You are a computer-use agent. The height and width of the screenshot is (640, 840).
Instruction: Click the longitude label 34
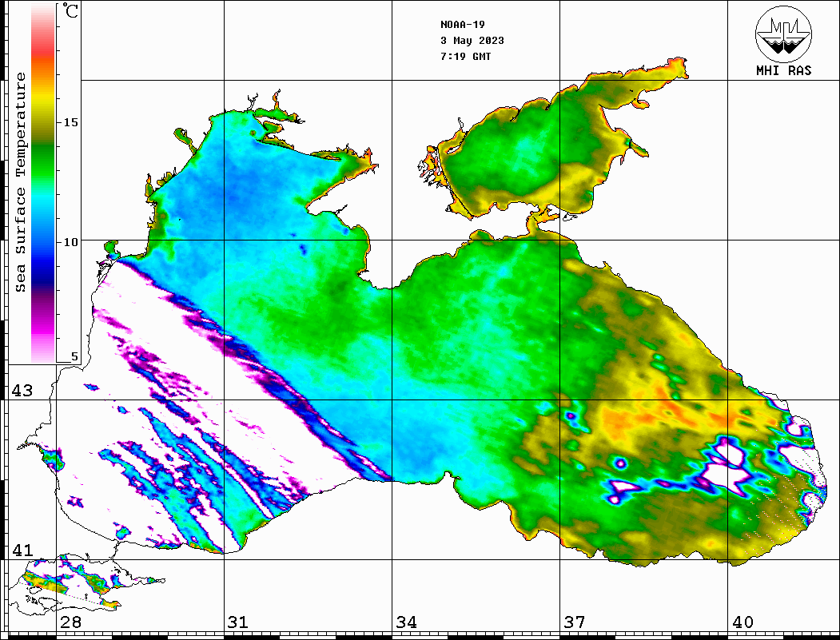point(406,622)
